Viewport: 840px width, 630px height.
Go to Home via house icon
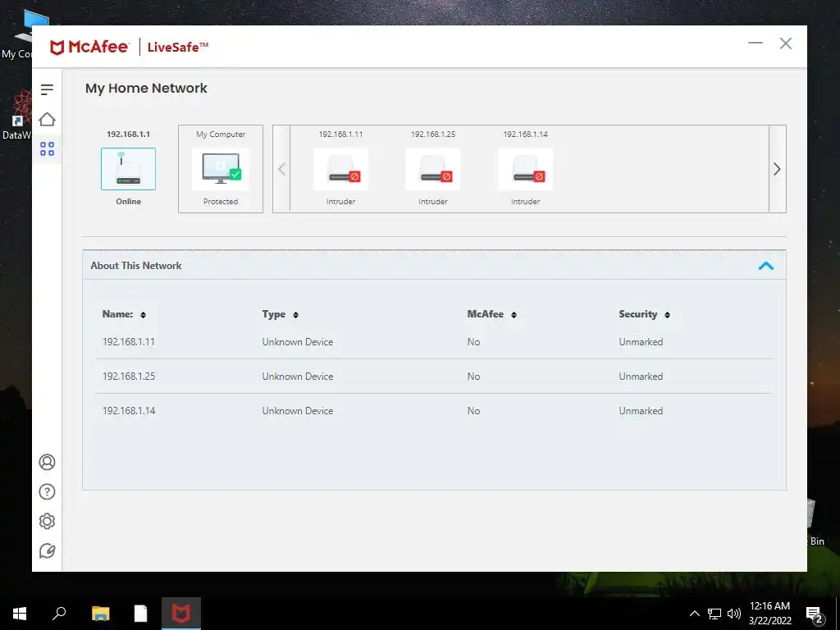pyautogui.click(x=47, y=119)
